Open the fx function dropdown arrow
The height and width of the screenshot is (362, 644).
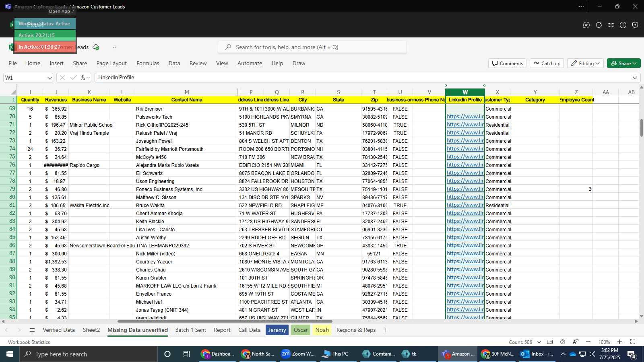[x=89, y=78]
